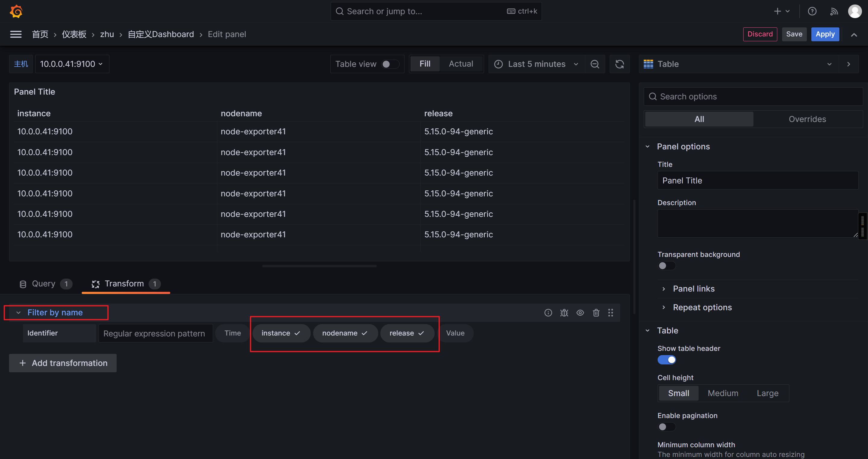Enable the pagination toggle
Viewport: 868px width, 459px height.
[666, 427]
